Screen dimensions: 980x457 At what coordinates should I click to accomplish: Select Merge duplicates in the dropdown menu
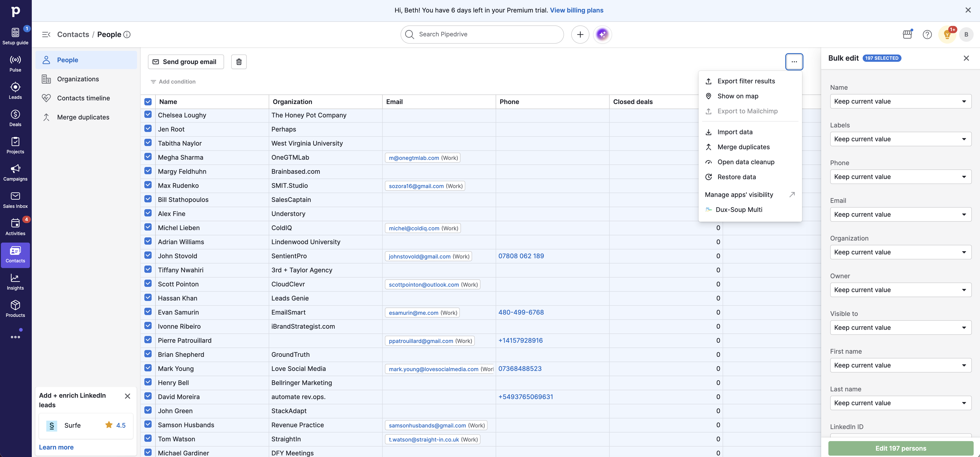(x=743, y=147)
